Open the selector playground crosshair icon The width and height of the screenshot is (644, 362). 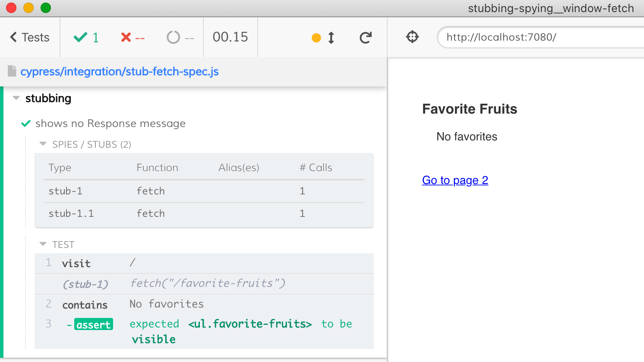point(412,37)
